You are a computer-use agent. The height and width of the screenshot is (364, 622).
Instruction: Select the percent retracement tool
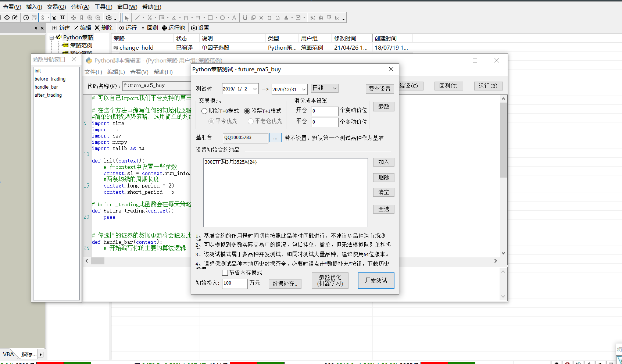pos(150,18)
